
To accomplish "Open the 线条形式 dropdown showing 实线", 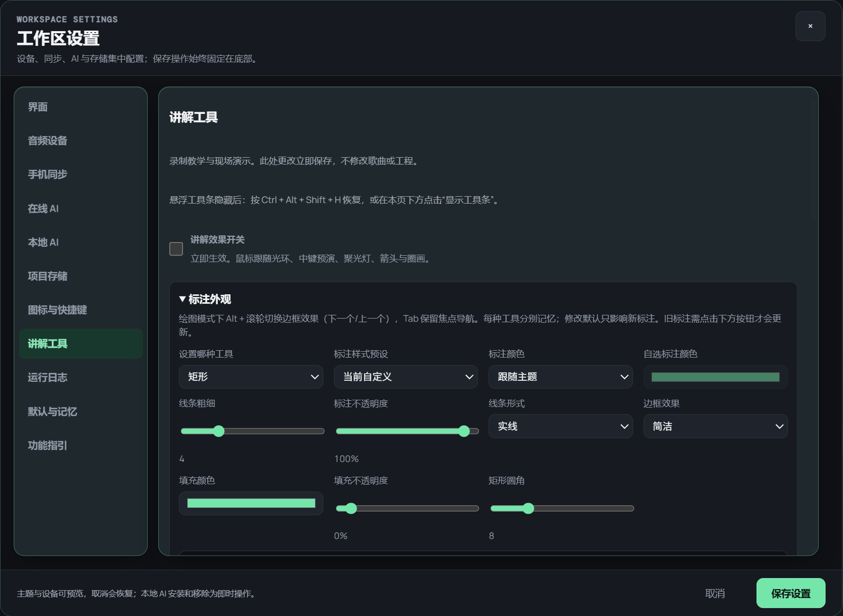I will (561, 426).
